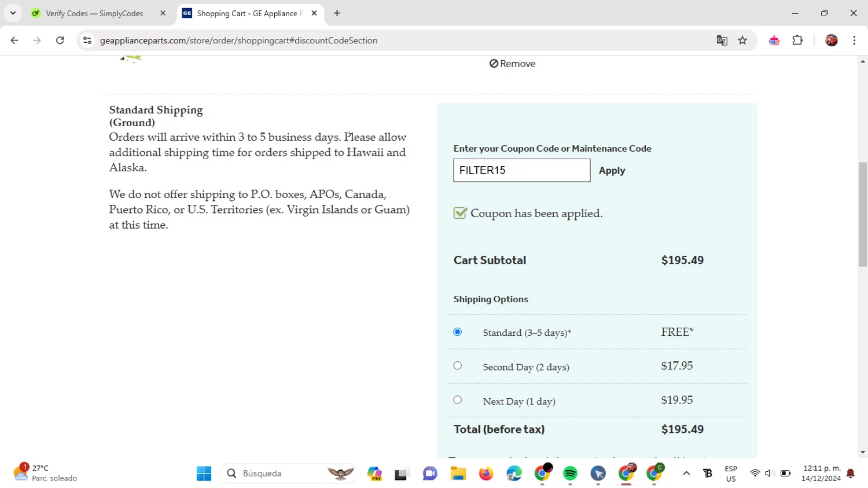Go back to the previous page
Screen dimensions: 868x488
(x=14, y=41)
